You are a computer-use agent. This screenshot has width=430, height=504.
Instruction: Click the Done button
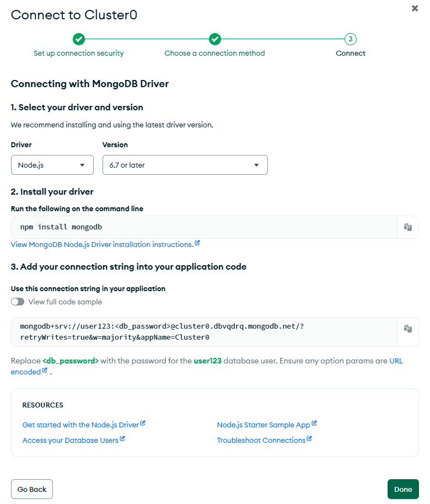[x=403, y=489]
